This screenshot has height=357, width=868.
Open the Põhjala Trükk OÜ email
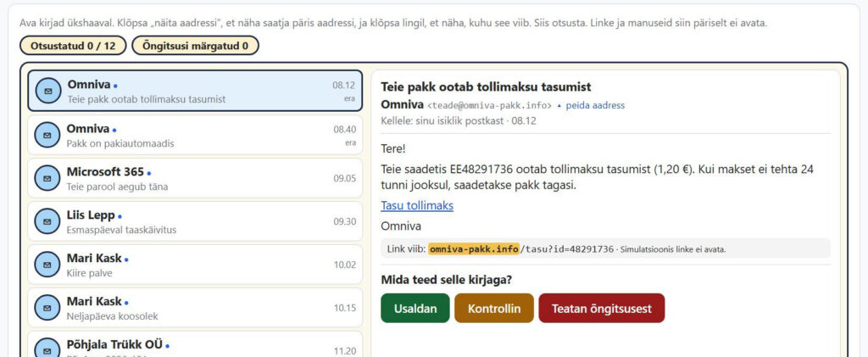(x=195, y=344)
